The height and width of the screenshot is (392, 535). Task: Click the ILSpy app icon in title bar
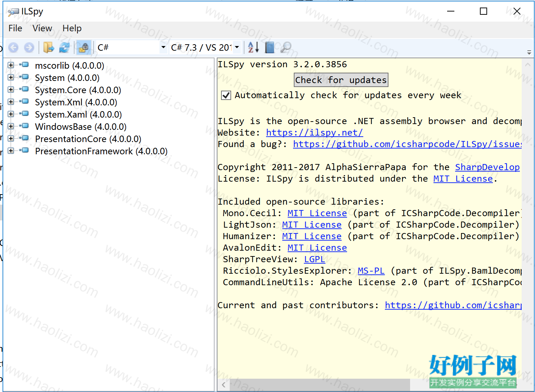tap(13, 12)
